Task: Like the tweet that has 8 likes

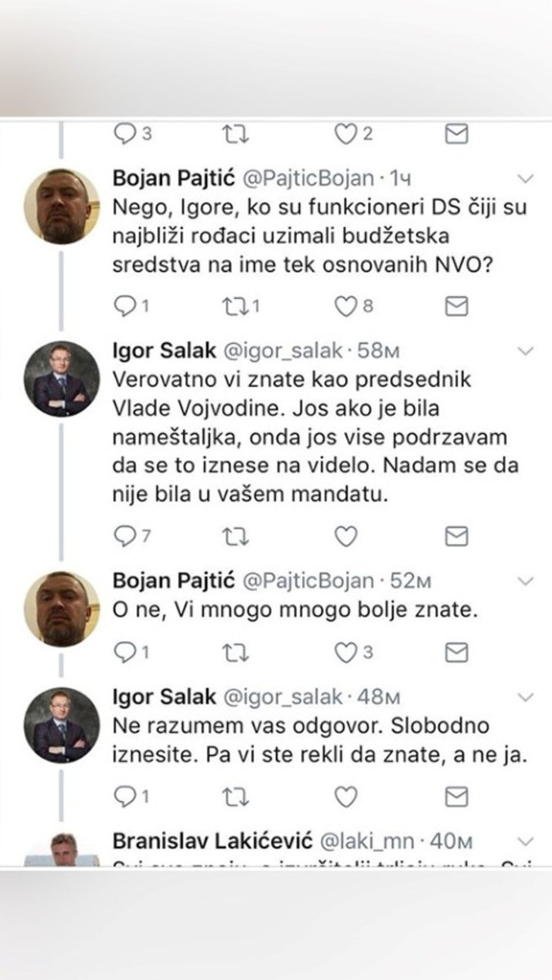Action: [x=347, y=305]
